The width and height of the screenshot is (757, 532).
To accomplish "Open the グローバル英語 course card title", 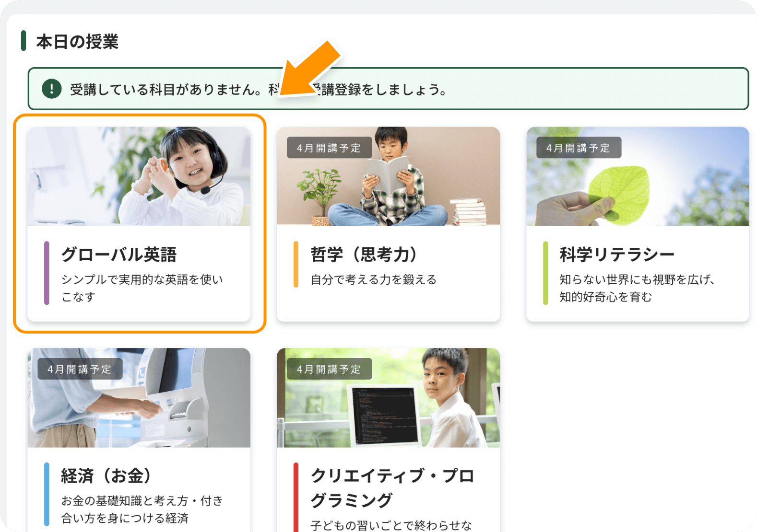I will coord(119,254).
